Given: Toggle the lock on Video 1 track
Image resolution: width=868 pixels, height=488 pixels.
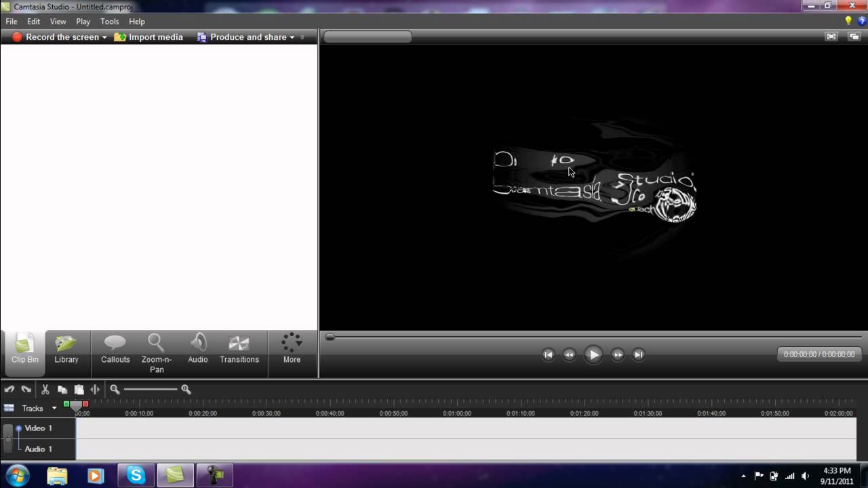Looking at the screenshot, I should coord(8,439).
